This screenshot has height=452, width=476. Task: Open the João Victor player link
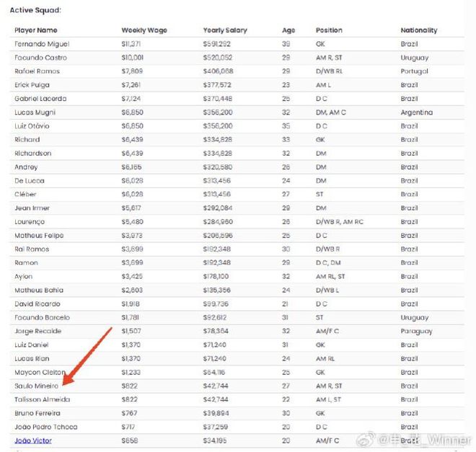pyautogui.click(x=33, y=440)
